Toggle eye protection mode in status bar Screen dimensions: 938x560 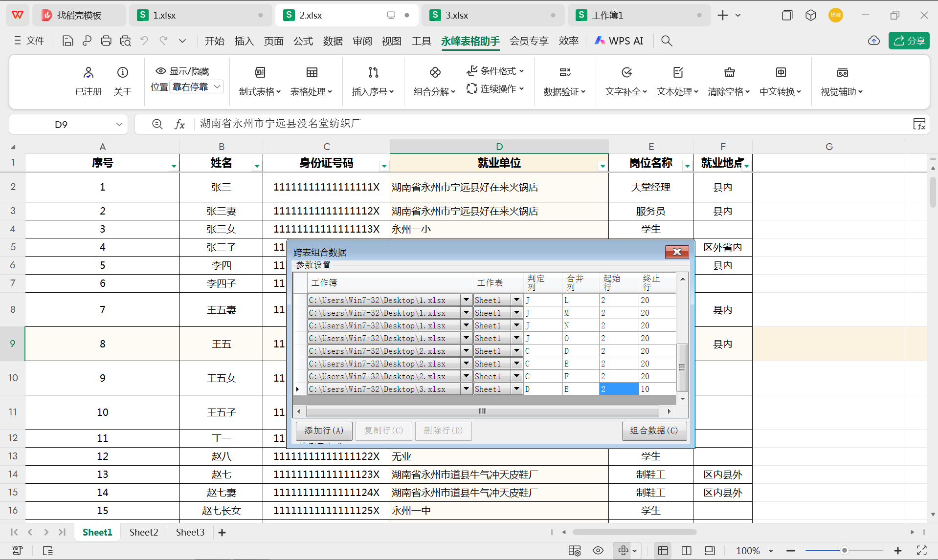[x=598, y=550]
